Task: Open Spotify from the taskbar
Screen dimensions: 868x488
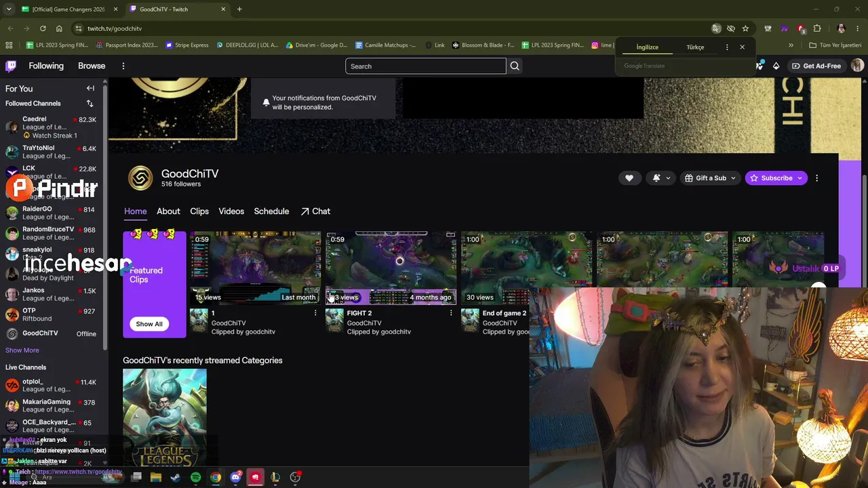Action: (195, 477)
